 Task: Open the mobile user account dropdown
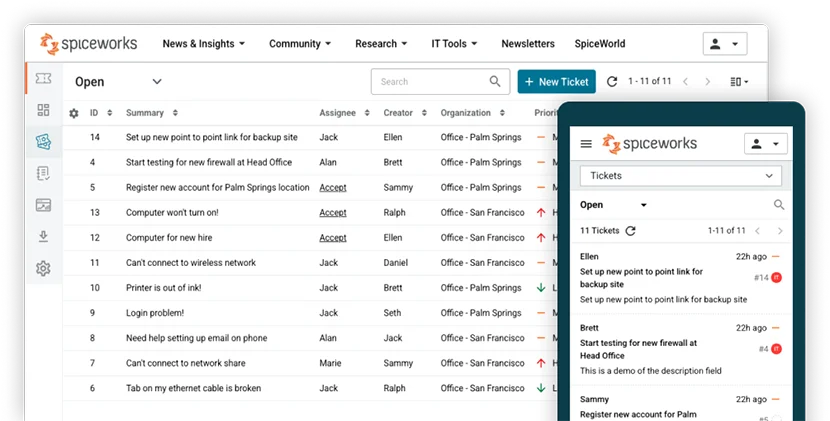[x=765, y=144]
